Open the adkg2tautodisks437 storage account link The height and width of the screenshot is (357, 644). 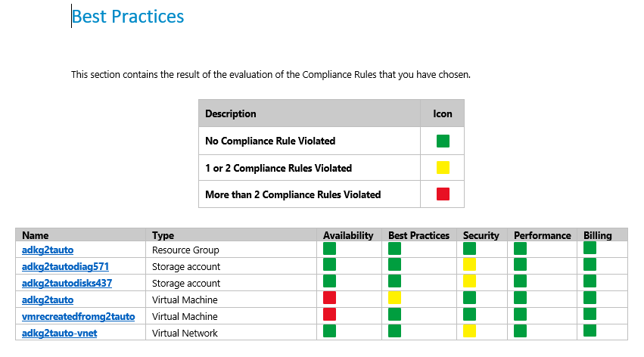point(67,283)
